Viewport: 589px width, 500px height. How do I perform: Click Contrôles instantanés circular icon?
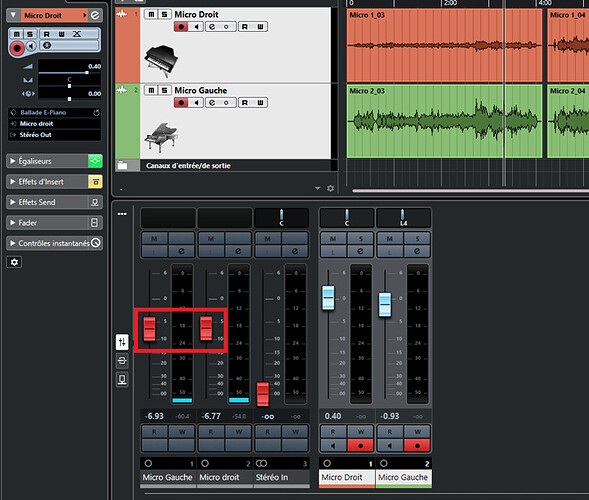[x=96, y=243]
